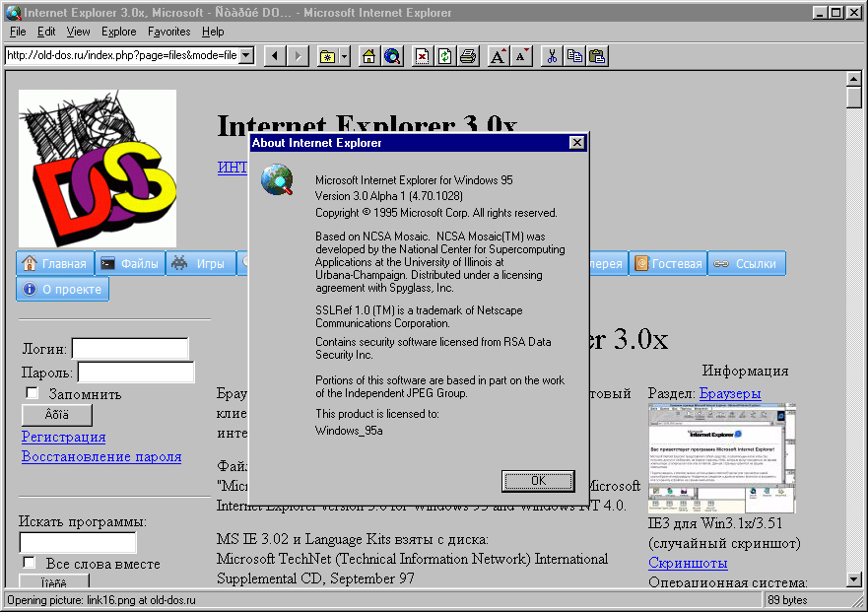Follow the Браузеры section link

pos(730,393)
